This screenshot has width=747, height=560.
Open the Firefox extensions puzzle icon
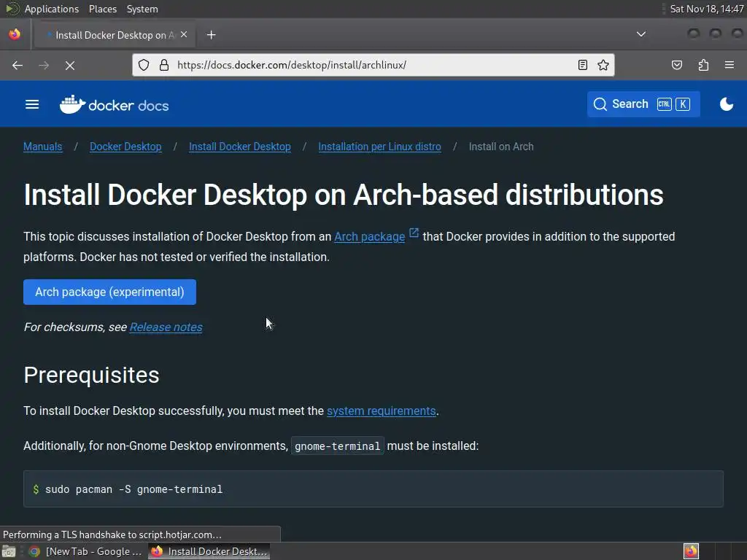pyautogui.click(x=703, y=65)
